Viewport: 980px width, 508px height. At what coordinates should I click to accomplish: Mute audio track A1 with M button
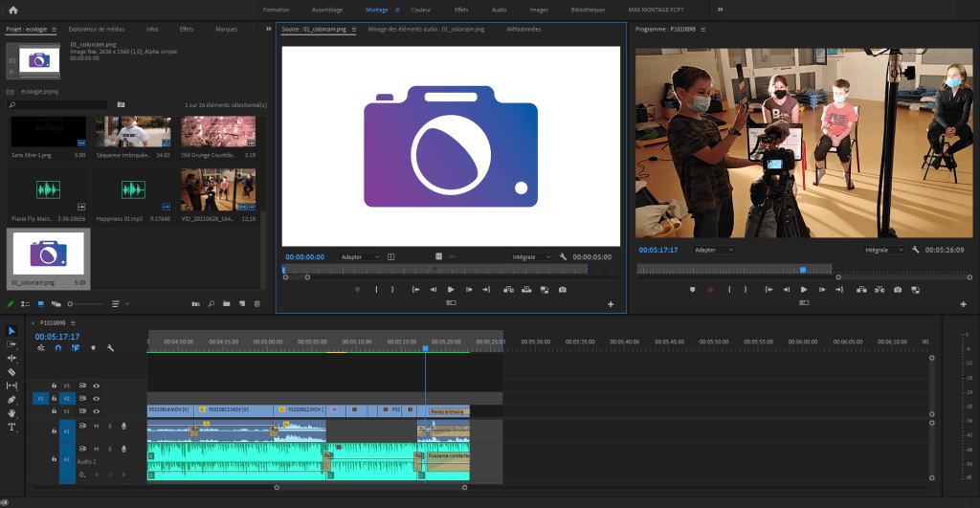pyautogui.click(x=96, y=426)
